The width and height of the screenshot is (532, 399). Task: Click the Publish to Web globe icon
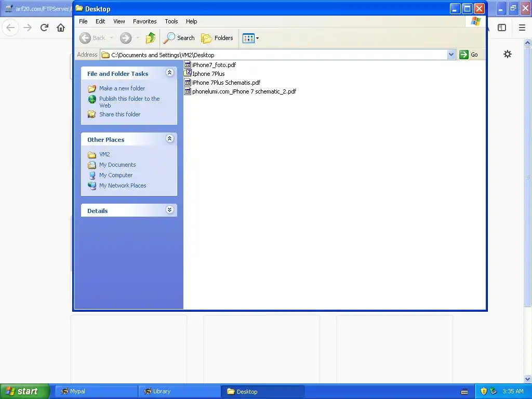click(x=92, y=99)
